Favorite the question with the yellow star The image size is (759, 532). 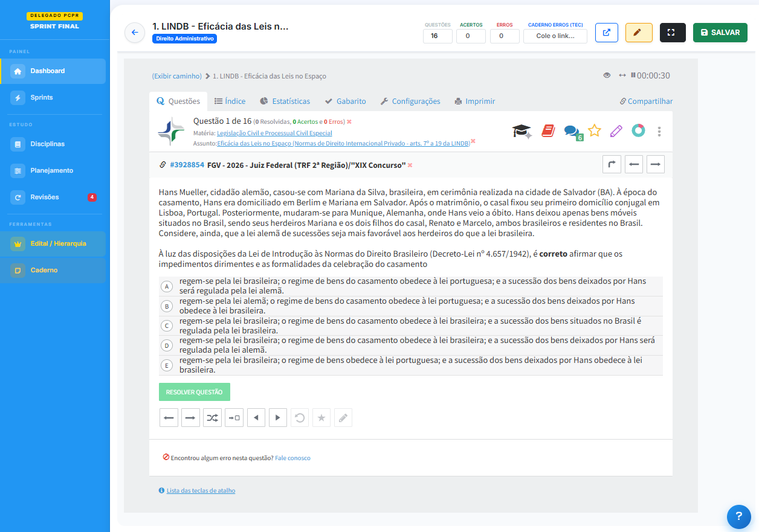click(595, 130)
